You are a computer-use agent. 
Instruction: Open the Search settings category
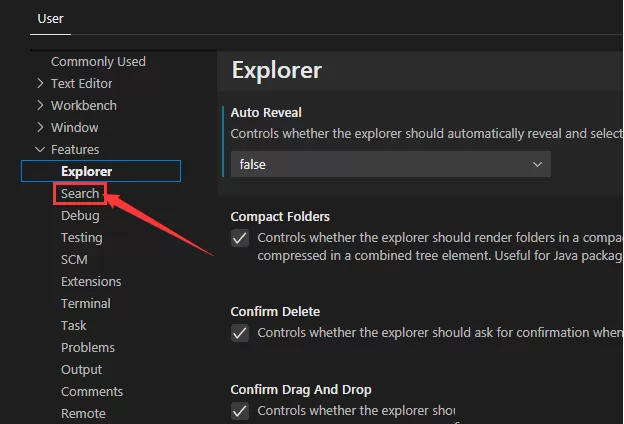pos(80,193)
